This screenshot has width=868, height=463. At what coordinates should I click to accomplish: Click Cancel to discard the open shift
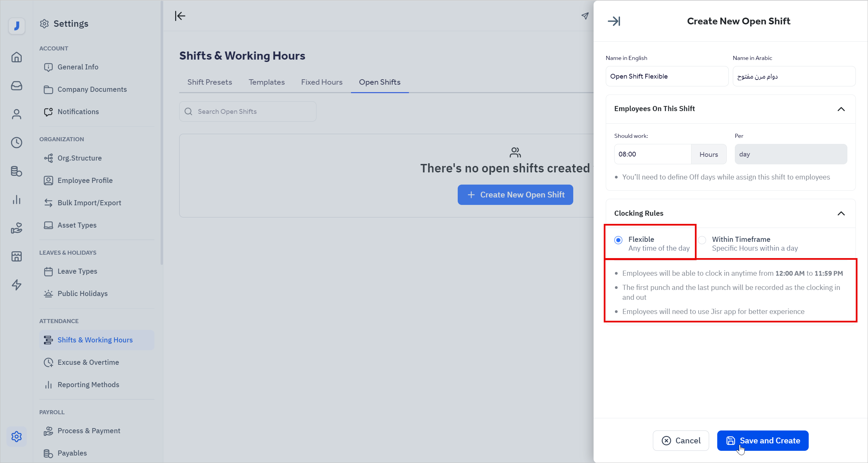pos(681,440)
